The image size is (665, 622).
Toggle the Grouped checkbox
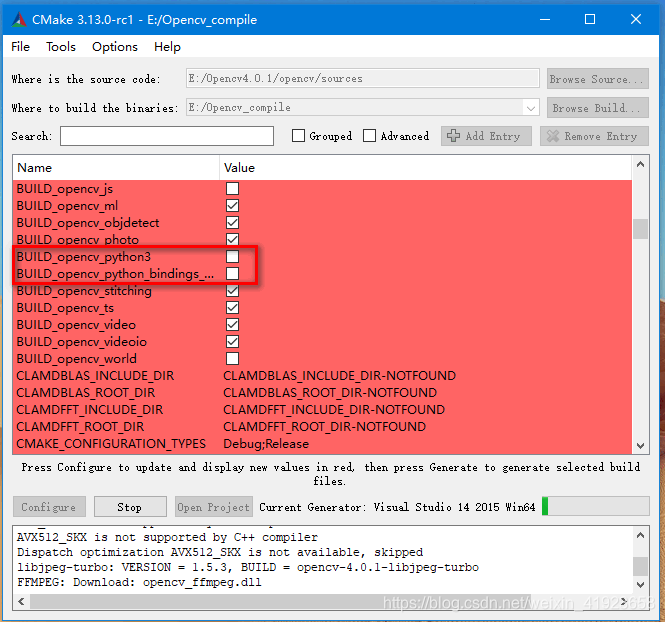298,136
